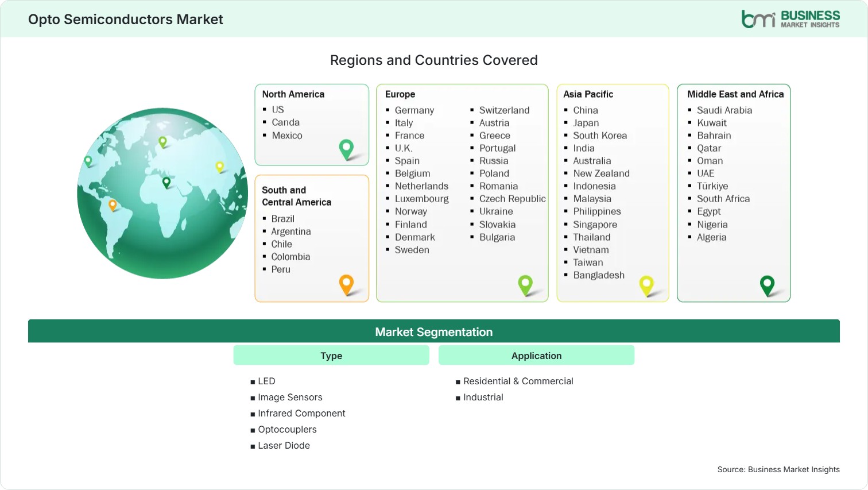
Task: Click New Zealand in Asia Pacific list
Action: (602, 173)
